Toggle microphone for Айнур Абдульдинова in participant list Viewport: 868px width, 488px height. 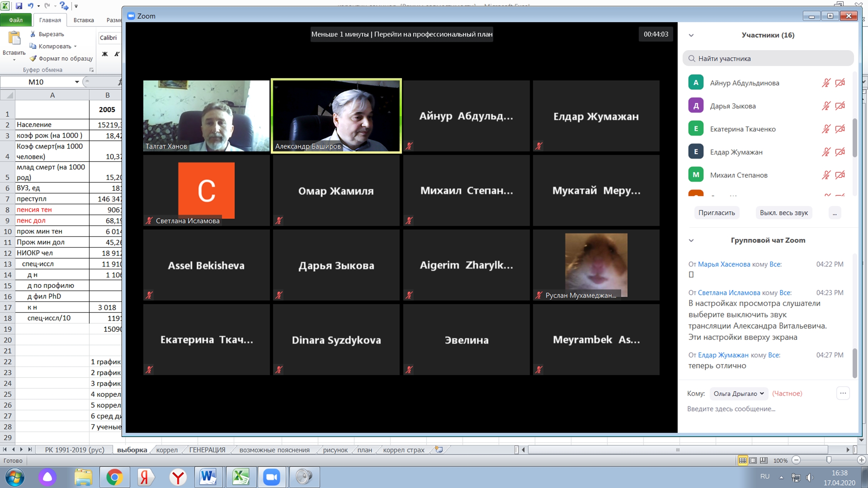click(826, 83)
